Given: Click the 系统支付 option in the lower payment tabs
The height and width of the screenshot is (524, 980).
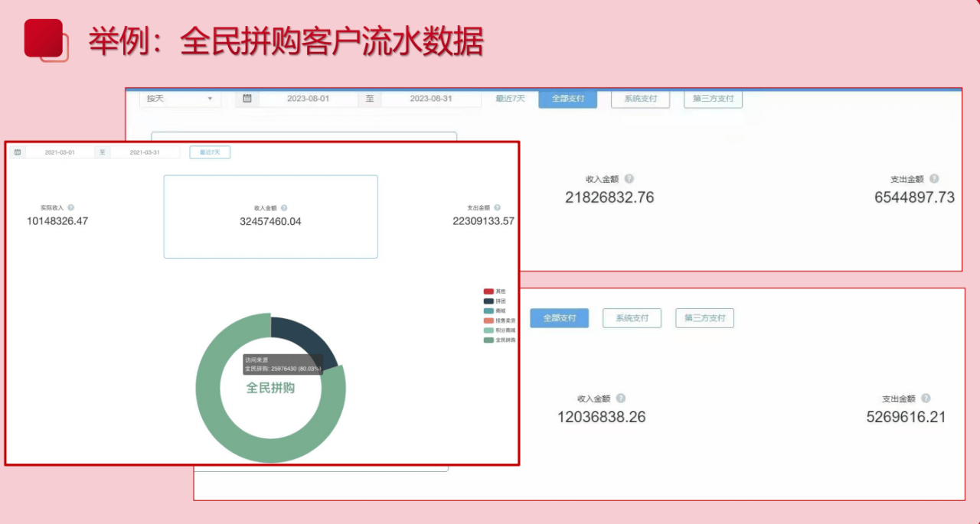Looking at the screenshot, I should pyautogui.click(x=632, y=317).
